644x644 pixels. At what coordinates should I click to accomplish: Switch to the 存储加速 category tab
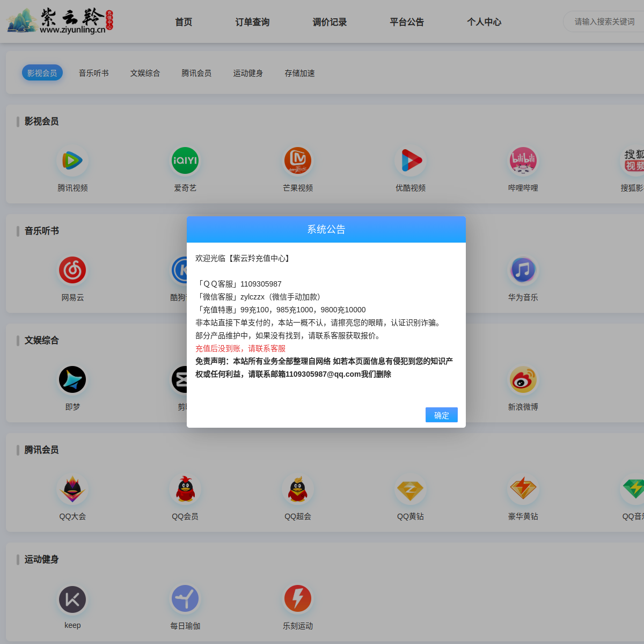point(300,73)
